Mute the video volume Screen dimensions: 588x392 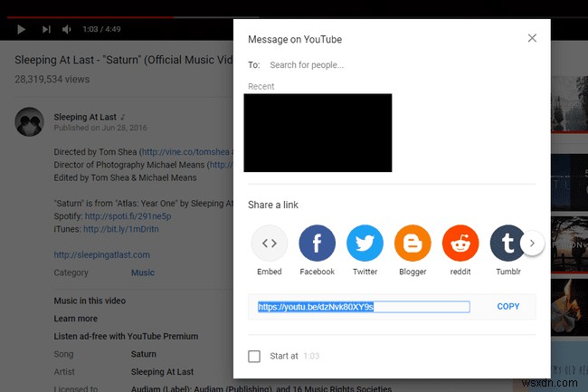pos(67,29)
